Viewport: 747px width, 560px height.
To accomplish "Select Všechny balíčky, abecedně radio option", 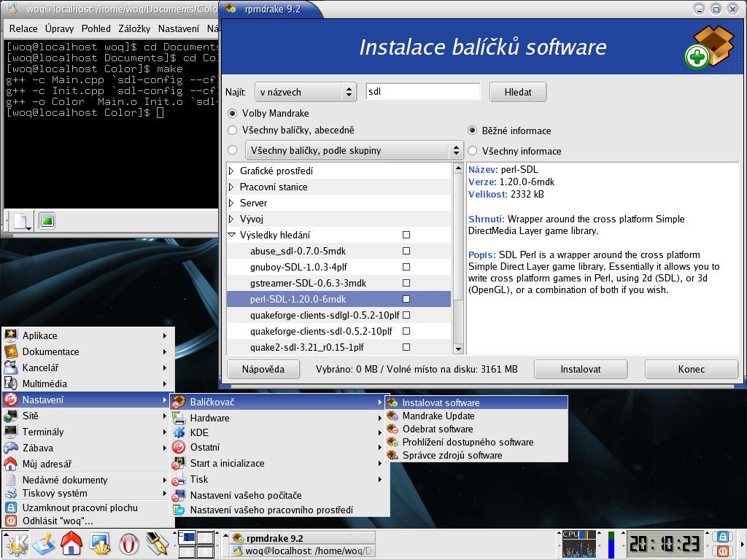I will coord(233,130).
